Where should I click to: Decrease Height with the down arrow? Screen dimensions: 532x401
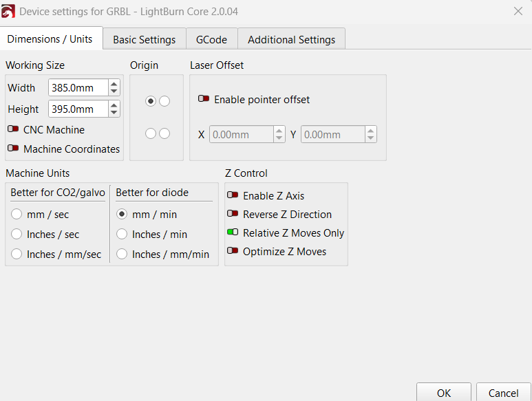(114, 113)
